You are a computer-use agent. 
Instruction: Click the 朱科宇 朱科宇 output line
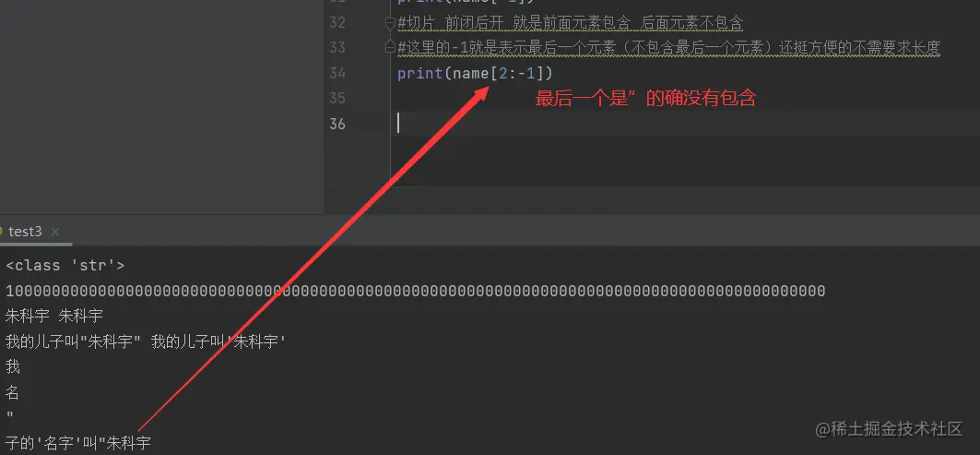(53, 316)
